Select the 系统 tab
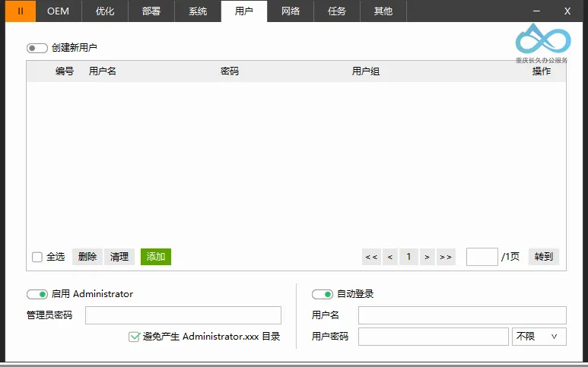Image resolution: width=588 pixels, height=367 pixels. [x=198, y=11]
